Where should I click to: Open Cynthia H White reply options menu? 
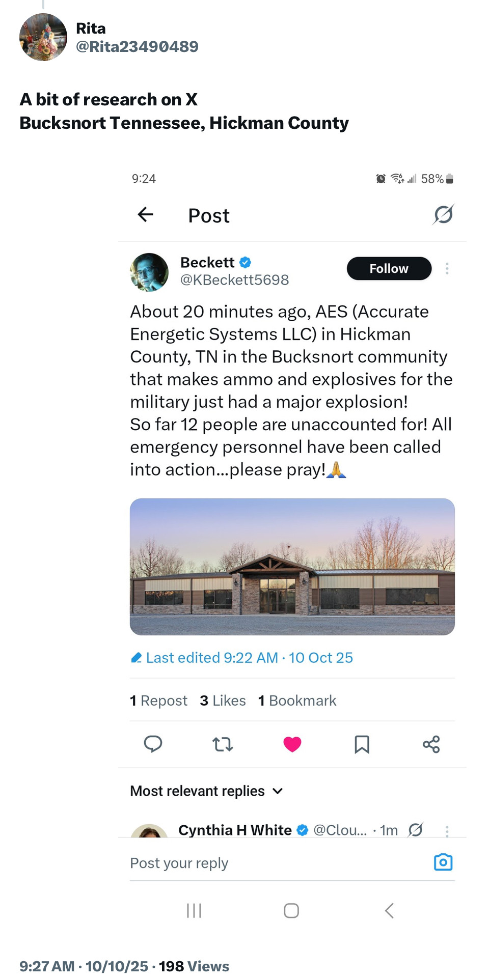[447, 831]
